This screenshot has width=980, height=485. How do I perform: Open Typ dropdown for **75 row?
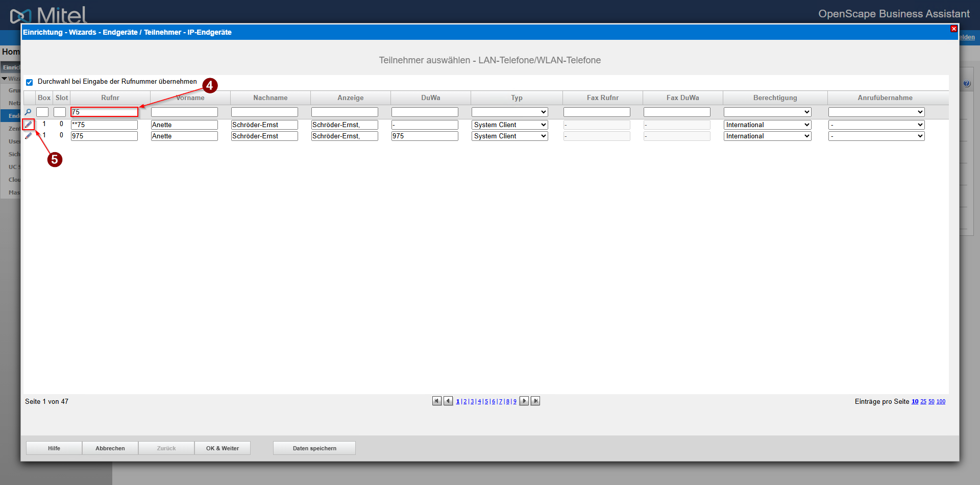point(509,125)
